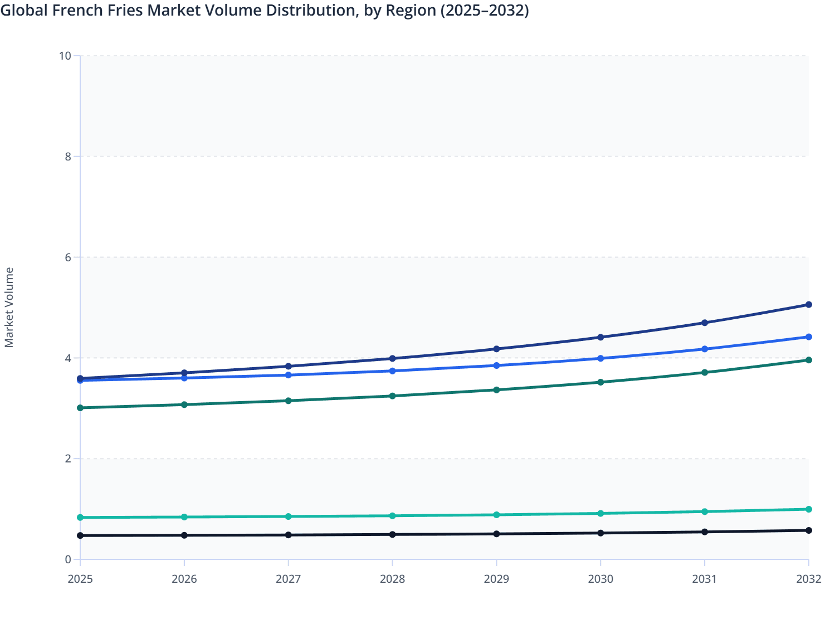840x624 pixels.
Task: Click the 2030 label on the x-axis
Action: [x=600, y=580]
